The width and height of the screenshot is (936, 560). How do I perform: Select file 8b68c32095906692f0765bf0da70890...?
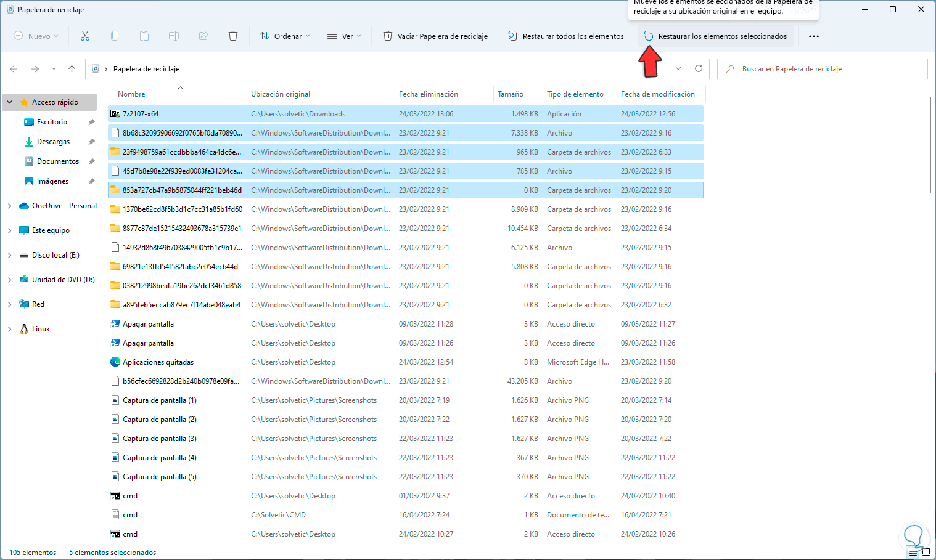pos(405,133)
